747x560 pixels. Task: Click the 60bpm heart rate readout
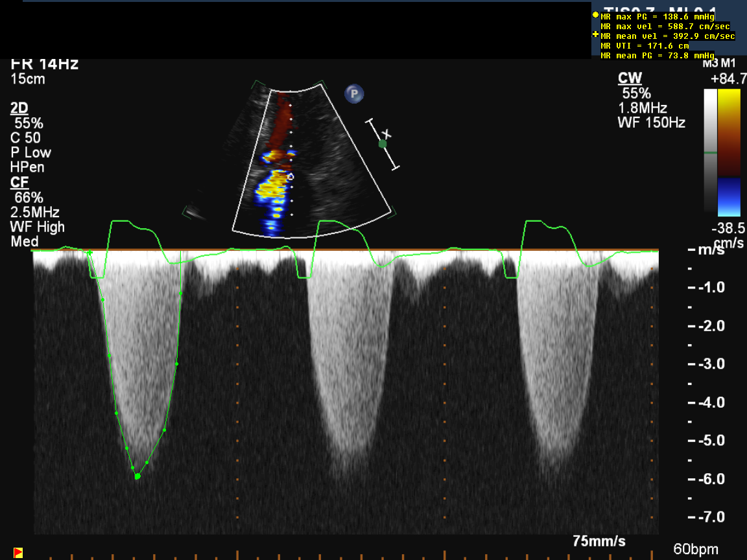(x=696, y=550)
